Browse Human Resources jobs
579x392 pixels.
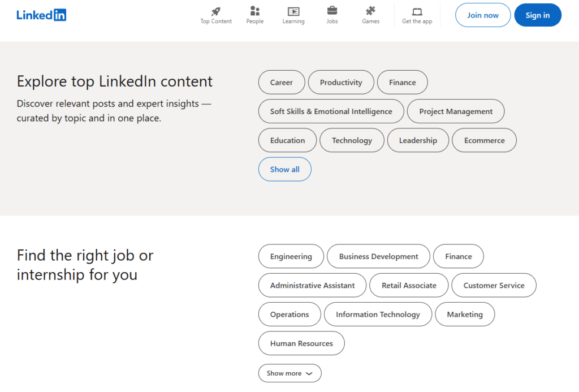click(301, 343)
